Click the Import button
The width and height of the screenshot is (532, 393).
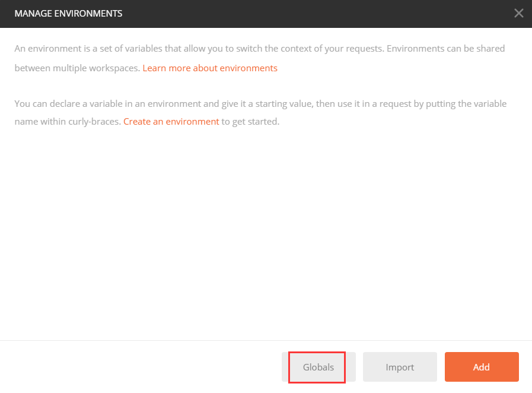[x=400, y=367]
